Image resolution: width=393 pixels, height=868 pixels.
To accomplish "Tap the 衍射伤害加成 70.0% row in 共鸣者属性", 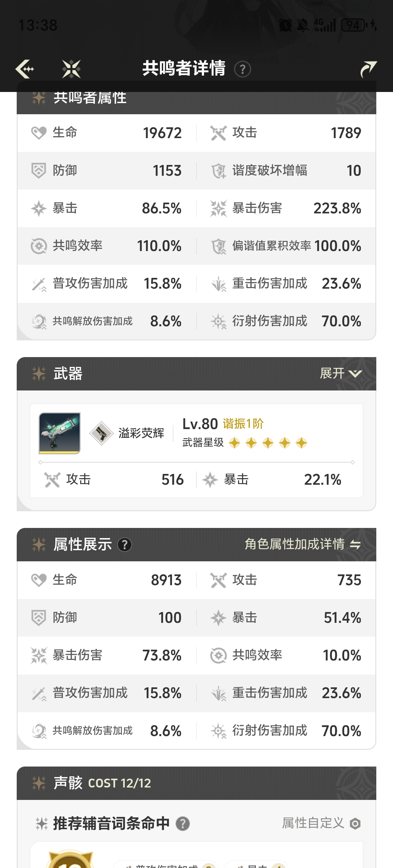I will (x=286, y=321).
